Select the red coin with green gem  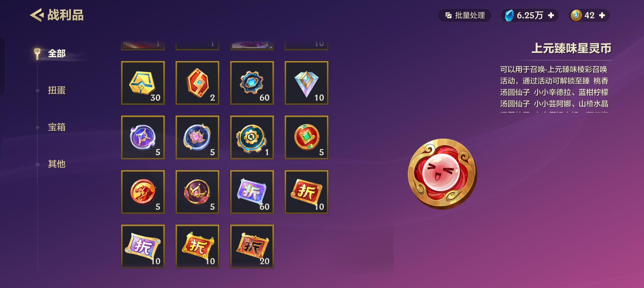tap(306, 137)
